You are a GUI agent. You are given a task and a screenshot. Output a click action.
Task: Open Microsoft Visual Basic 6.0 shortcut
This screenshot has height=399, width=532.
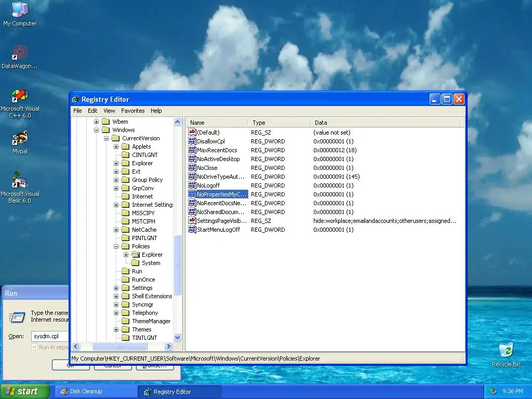[x=20, y=188]
